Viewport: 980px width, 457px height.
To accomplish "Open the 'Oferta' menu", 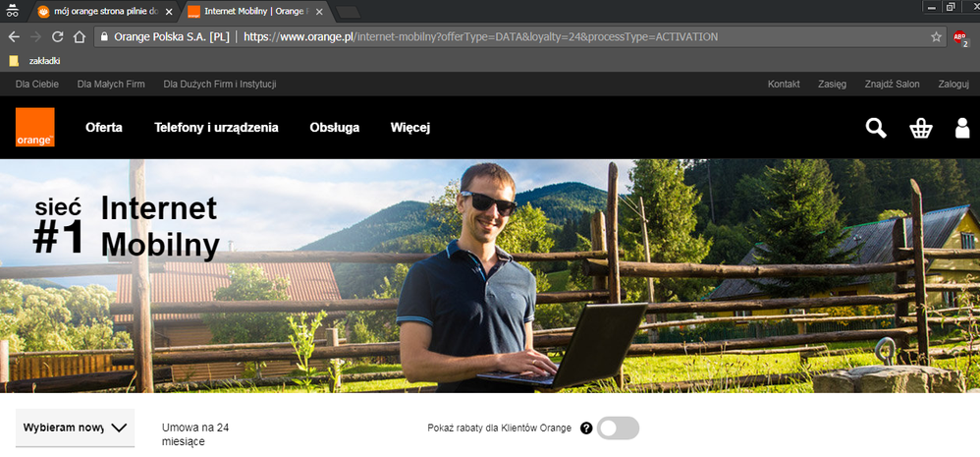I will [x=103, y=128].
